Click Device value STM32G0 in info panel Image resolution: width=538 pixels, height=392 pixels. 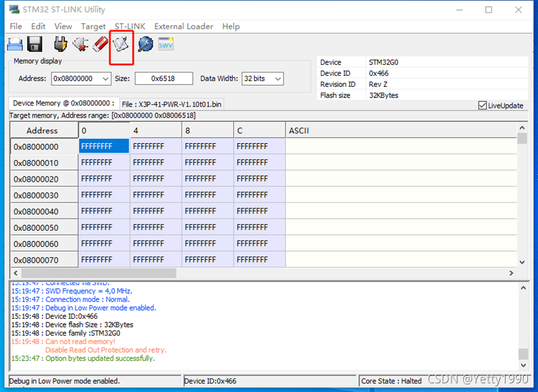384,62
